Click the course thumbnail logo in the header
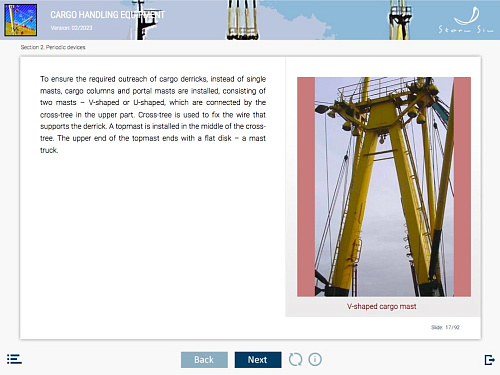This screenshot has width=500, height=375. tap(20, 20)
